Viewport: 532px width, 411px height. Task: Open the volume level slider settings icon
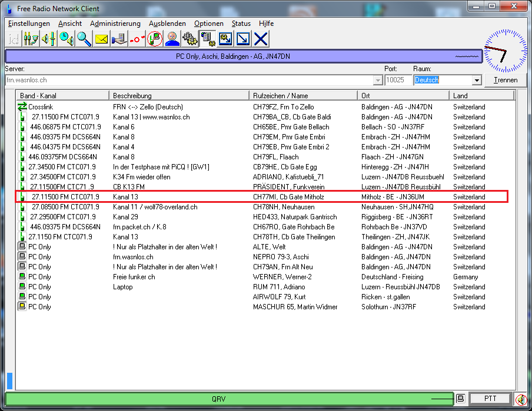48,39
